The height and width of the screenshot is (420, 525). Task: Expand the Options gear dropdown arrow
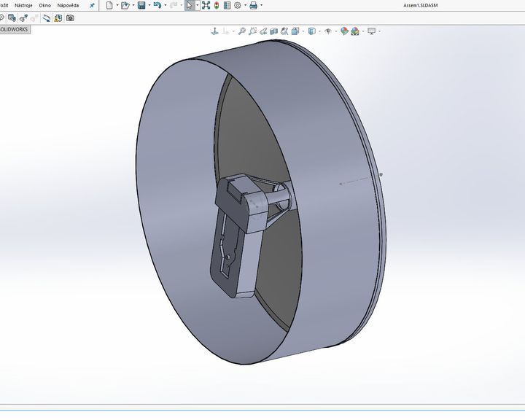click(x=246, y=5)
